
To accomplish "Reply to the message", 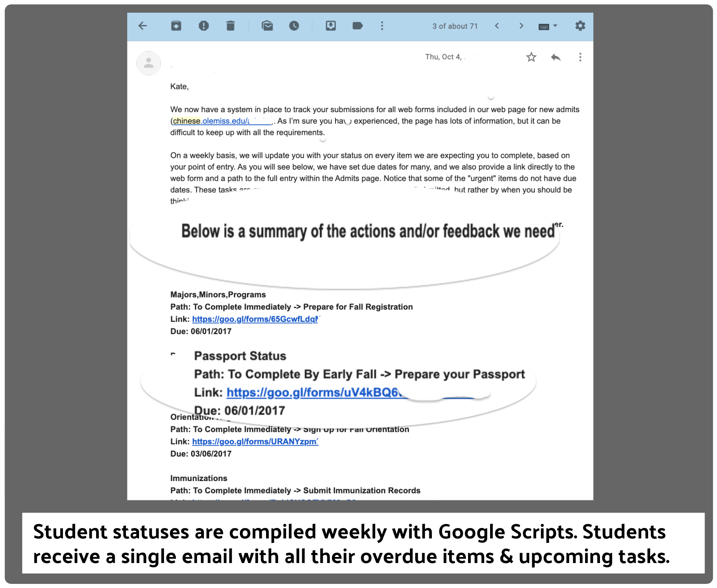I will 555,57.
